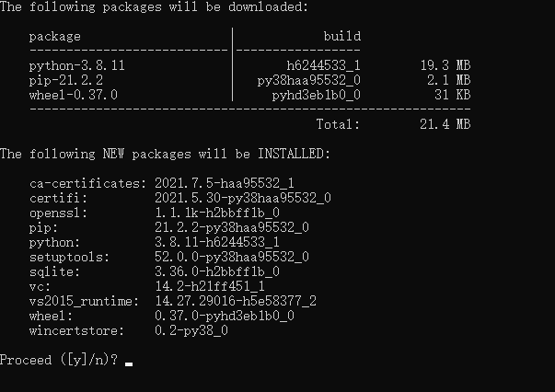Click the 'build' column header
This screenshot has width=555, height=392.
pos(341,36)
